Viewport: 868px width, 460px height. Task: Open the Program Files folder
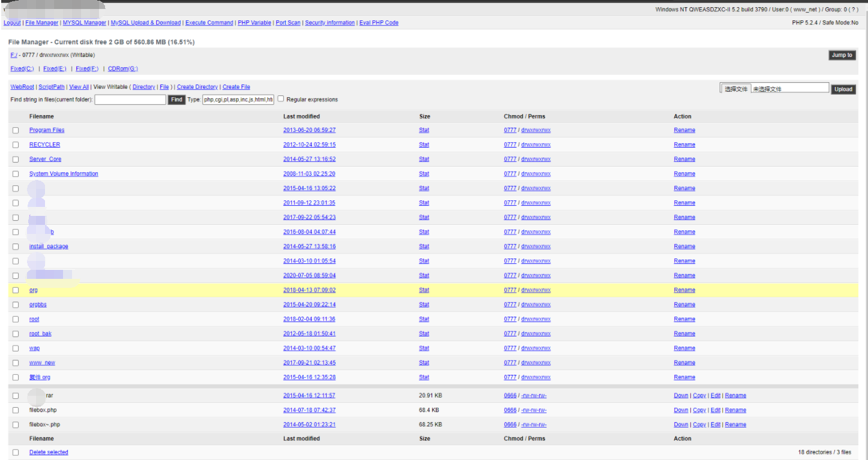pyautogui.click(x=47, y=130)
